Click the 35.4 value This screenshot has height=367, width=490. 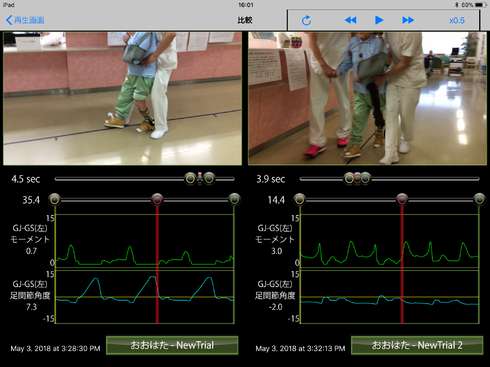[31, 200]
